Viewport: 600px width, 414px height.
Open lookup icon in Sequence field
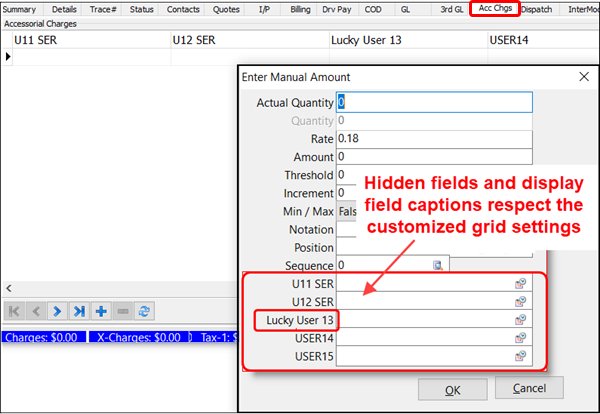[438, 265]
